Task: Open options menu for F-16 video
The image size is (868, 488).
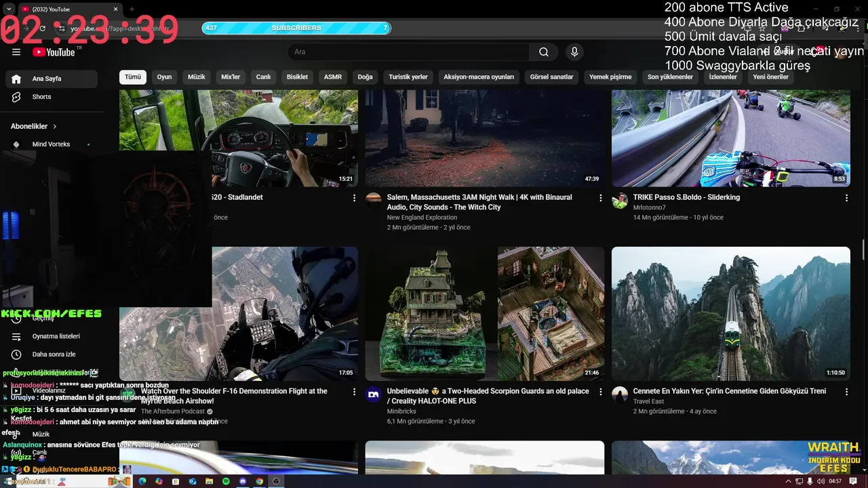Action: coord(354,392)
